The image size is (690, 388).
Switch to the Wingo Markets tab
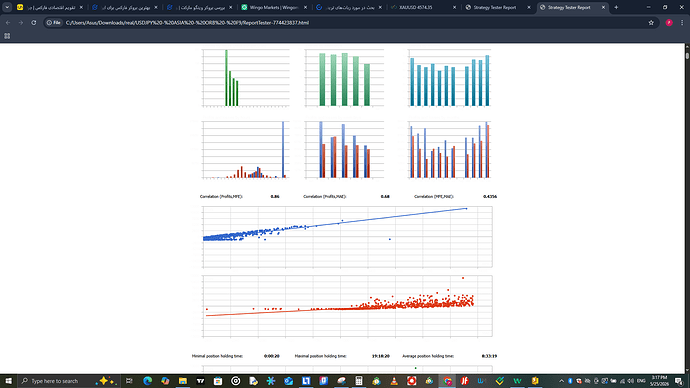coord(273,7)
